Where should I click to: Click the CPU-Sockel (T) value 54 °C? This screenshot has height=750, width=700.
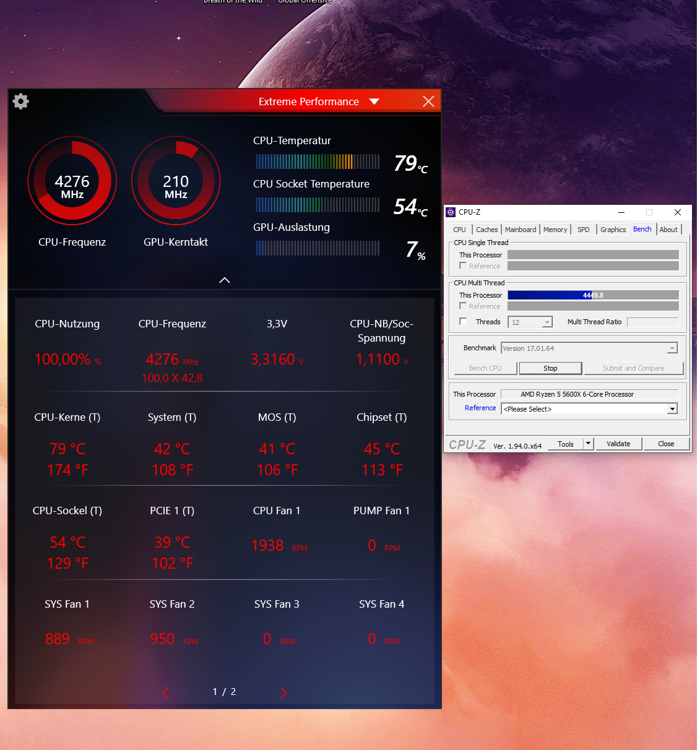coord(67,543)
